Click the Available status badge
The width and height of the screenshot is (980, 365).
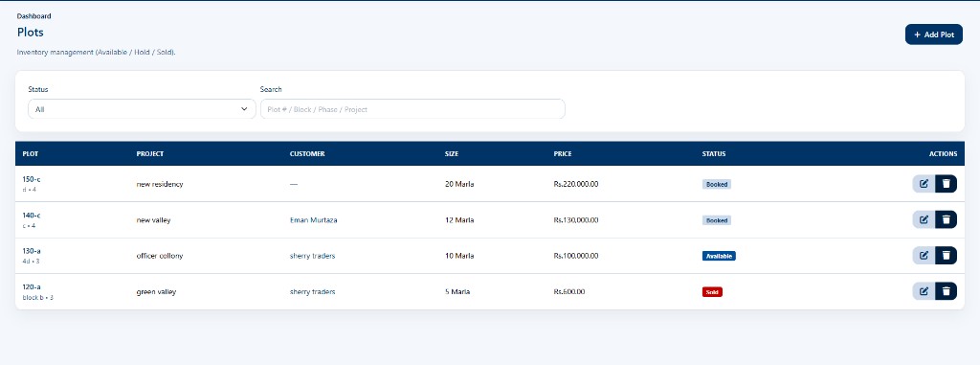point(719,256)
